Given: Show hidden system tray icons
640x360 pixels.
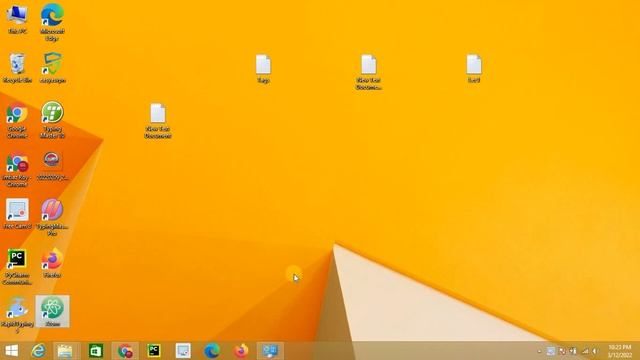Looking at the screenshot, I should pos(539,351).
